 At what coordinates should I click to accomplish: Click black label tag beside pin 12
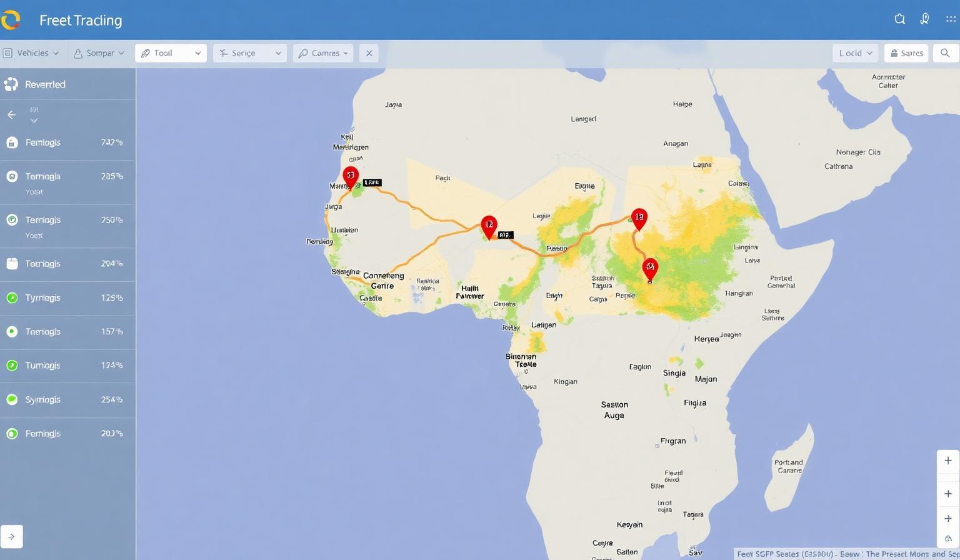(x=505, y=235)
